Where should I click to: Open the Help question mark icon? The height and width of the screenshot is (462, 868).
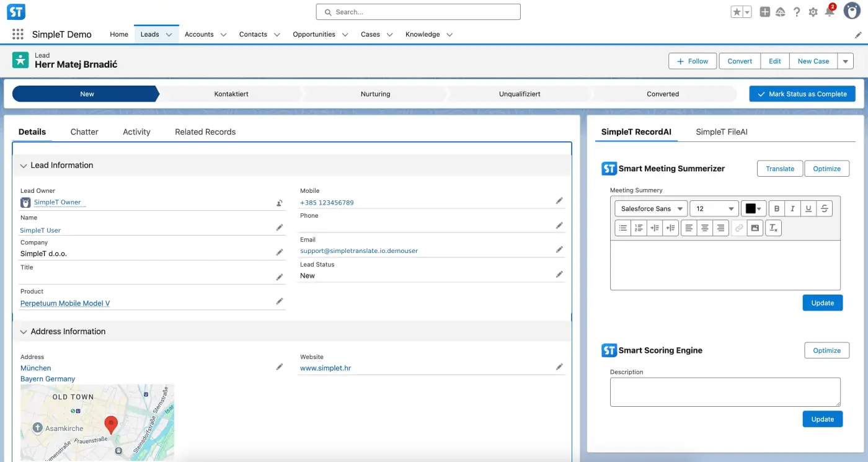(x=797, y=12)
